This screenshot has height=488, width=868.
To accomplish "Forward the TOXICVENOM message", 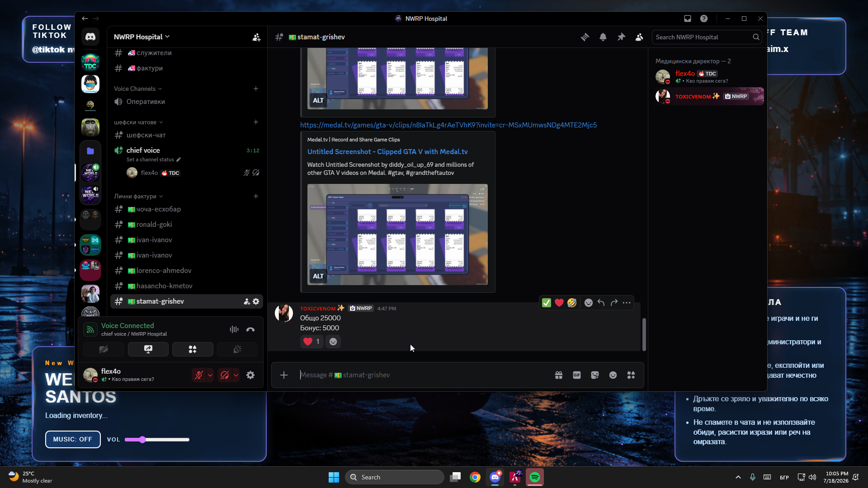I will [x=613, y=303].
